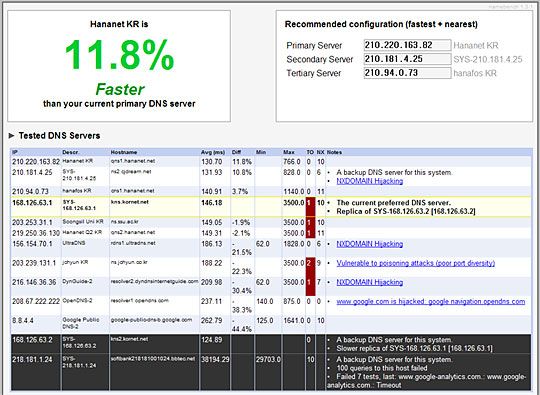Click the Avg (ms) column header
The height and width of the screenshot is (395, 540).
(x=213, y=152)
